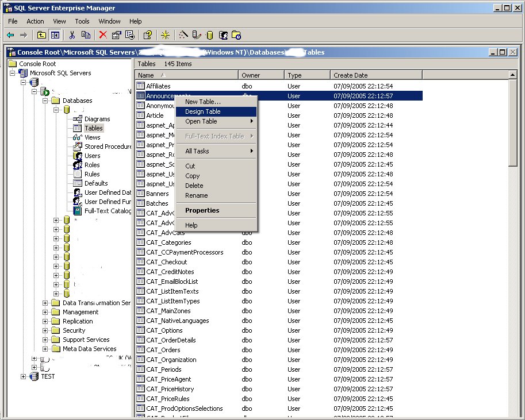Image resolution: width=525 pixels, height=420 pixels.
Task: Click the Back arrow toolbar icon
Action: (10, 35)
